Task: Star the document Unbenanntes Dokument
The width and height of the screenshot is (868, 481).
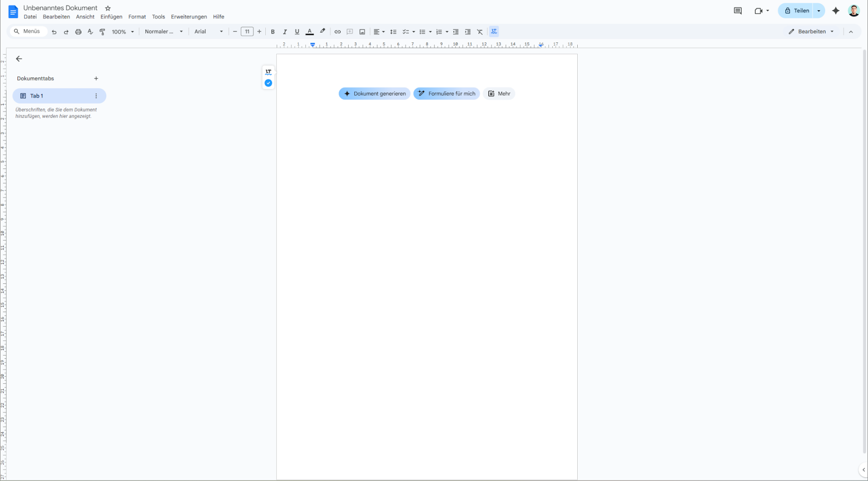Action: (x=108, y=8)
